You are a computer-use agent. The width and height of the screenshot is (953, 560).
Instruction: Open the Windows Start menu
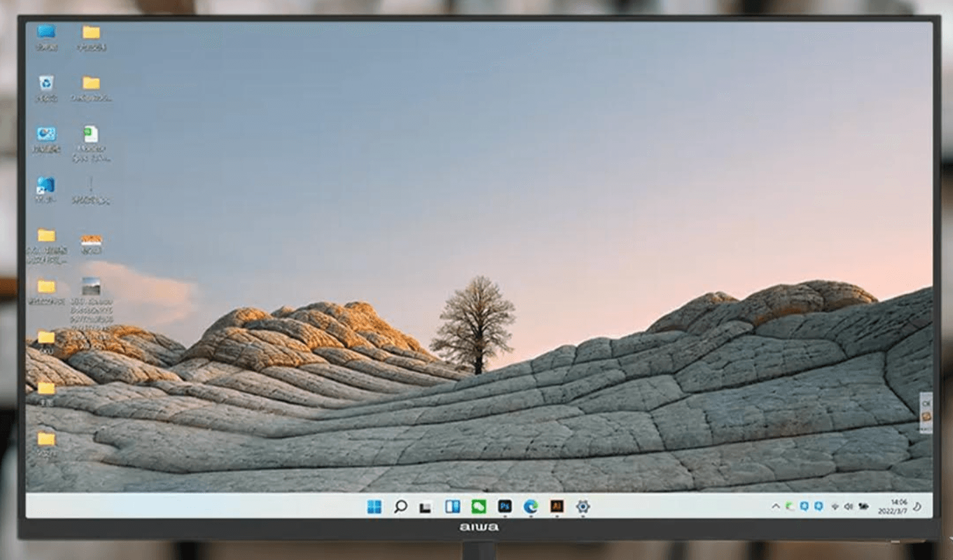pos(374,507)
